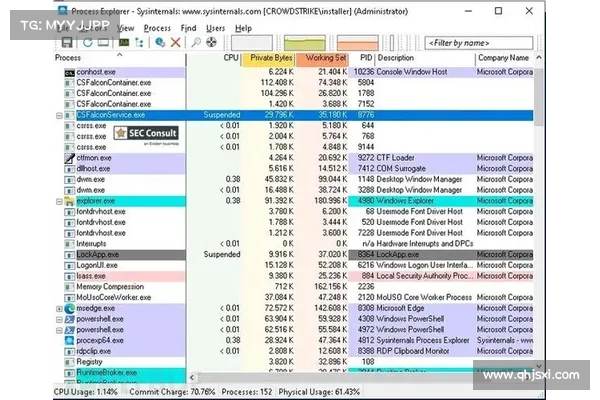Image resolution: width=600 pixels, height=400 pixels.
Task: Collapse the explorer.exe tree node
Action: (x=59, y=201)
